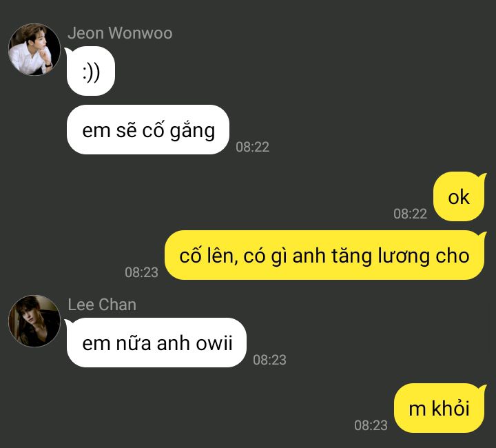Open Jeon Wonwoo's profile picture
The image size is (496, 448).
[34, 50]
